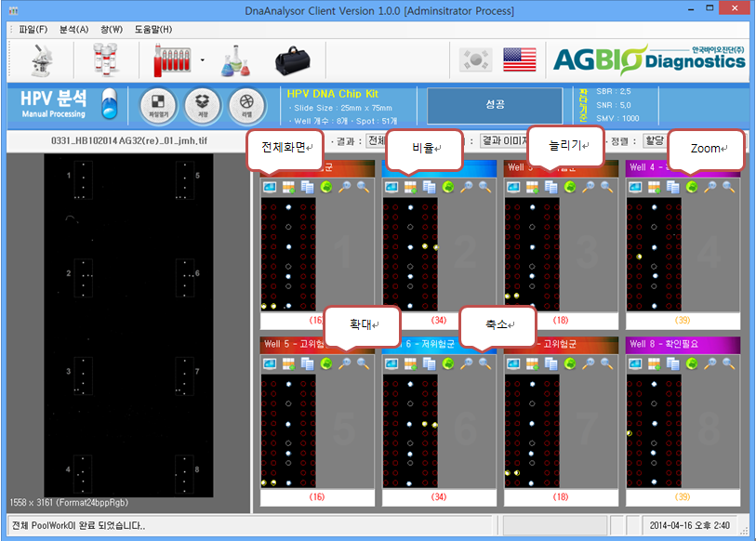The width and height of the screenshot is (756, 541).
Task: Click Well 8 zoom-in magnifier icon
Action: pyautogui.click(x=710, y=363)
